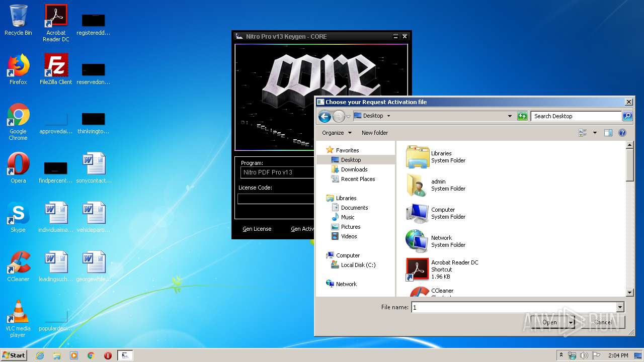This screenshot has width=644, height=362.
Task: Click the volume icon in system tray
Action: pos(583,355)
